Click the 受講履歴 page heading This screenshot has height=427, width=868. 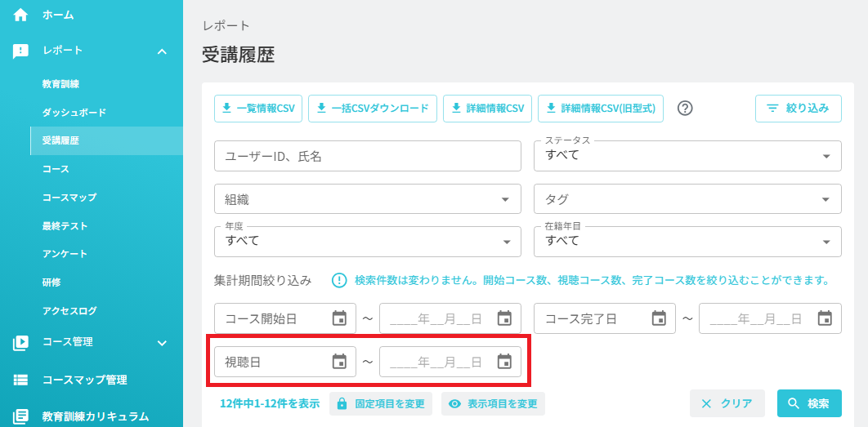click(x=238, y=55)
